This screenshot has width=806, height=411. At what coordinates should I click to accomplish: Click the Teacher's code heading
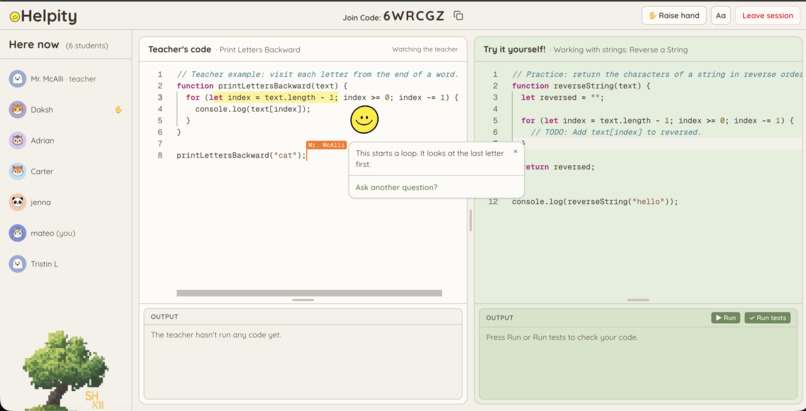tap(179, 49)
